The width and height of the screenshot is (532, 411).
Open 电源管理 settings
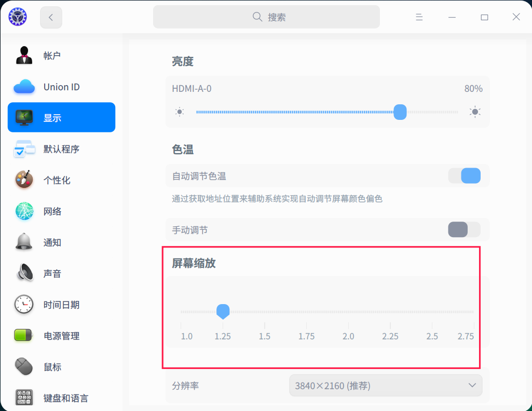coord(61,336)
